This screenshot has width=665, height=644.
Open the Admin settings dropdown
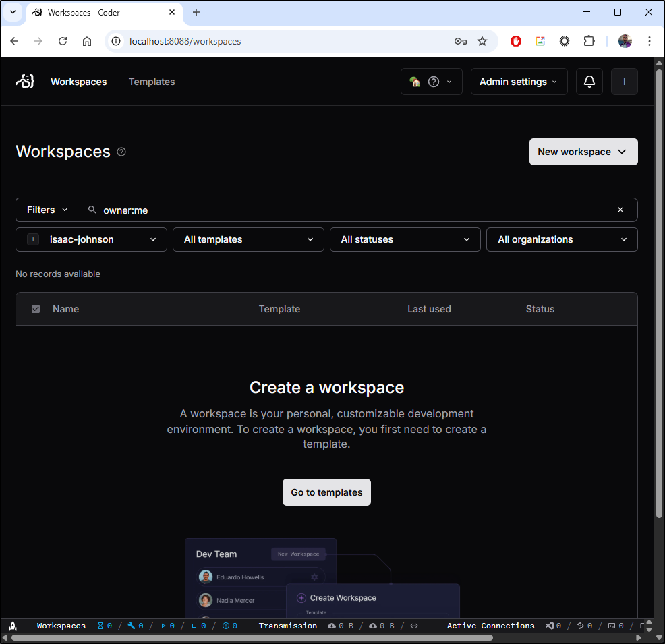[x=519, y=82]
